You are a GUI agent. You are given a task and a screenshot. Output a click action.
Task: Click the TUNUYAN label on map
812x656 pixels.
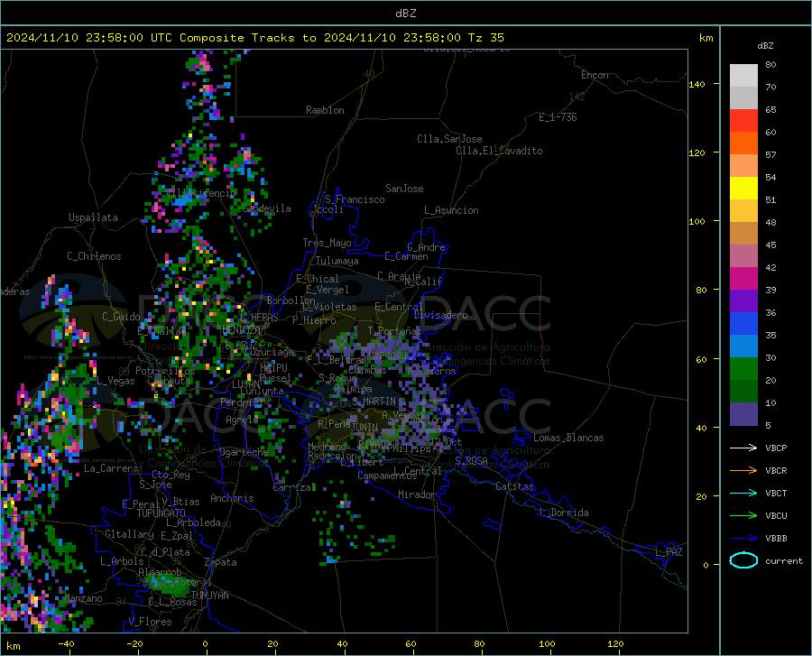click(x=209, y=596)
